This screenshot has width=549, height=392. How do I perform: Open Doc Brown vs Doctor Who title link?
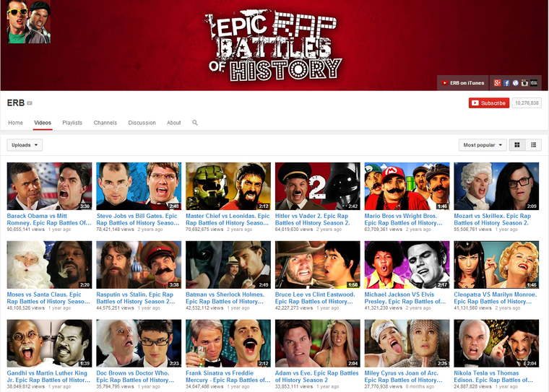[135, 376]
